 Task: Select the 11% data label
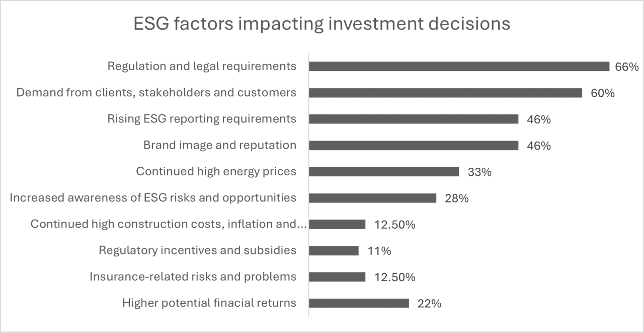pos(379,251)
